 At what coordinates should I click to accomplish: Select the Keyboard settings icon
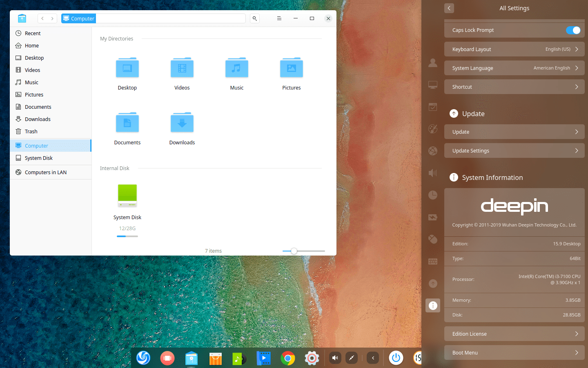coord(433,261)
